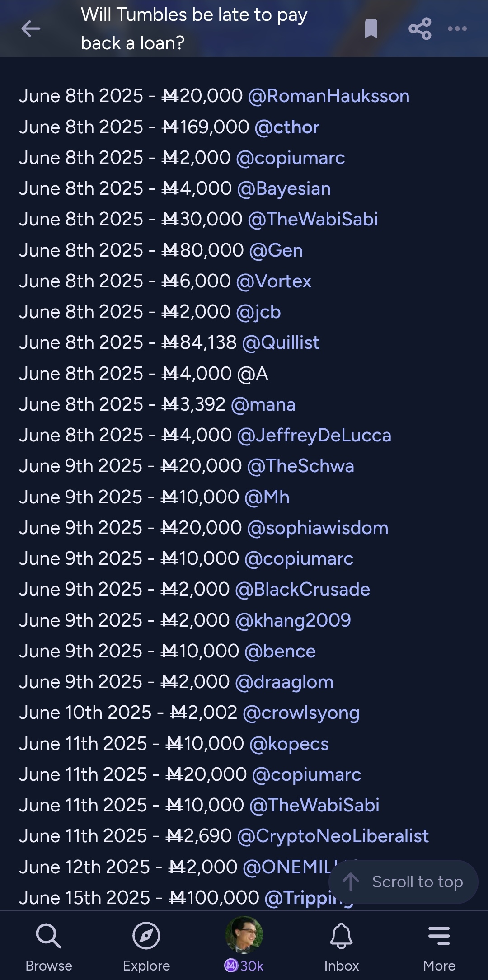
Task: Tap the back arrow icon
Action: (x=31, y=29)
